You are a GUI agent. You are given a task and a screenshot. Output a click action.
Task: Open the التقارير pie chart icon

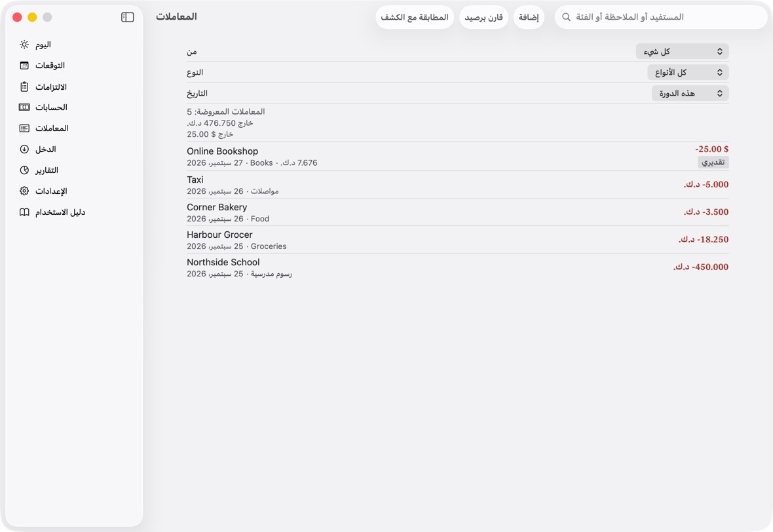click(24, 170)
